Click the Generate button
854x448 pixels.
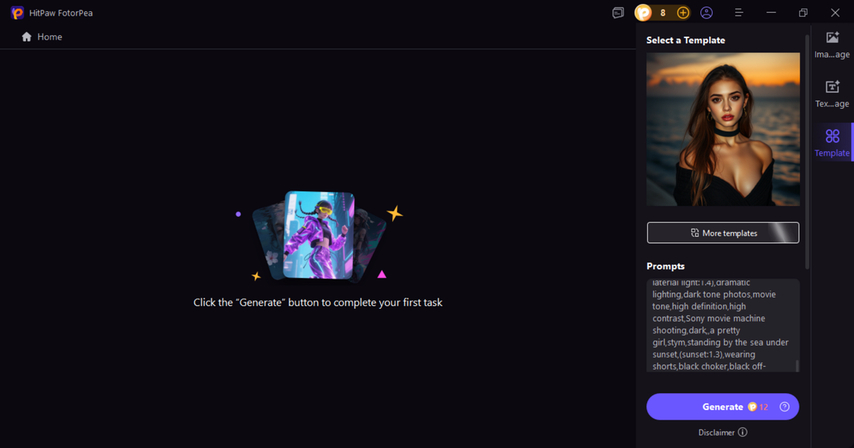723,407
